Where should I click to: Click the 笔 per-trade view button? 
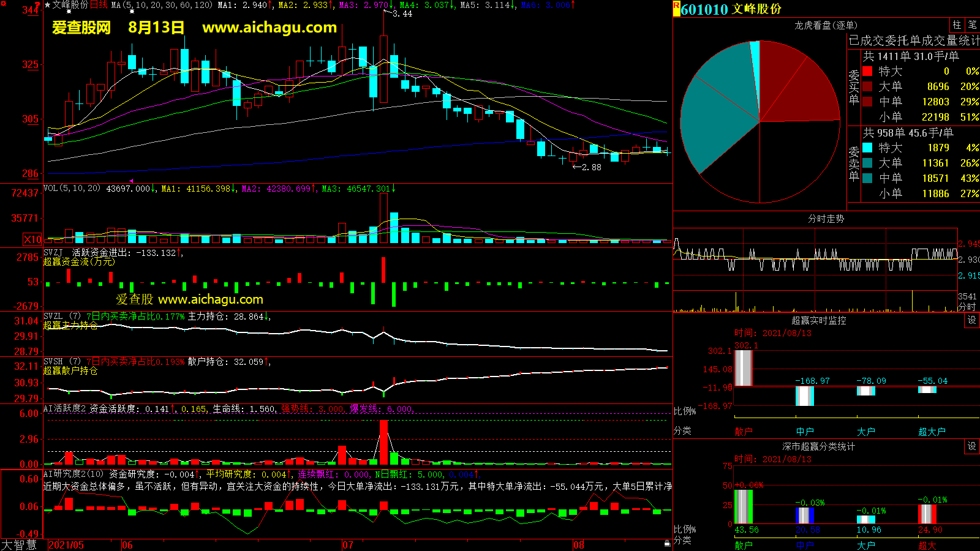click(972, 25)
